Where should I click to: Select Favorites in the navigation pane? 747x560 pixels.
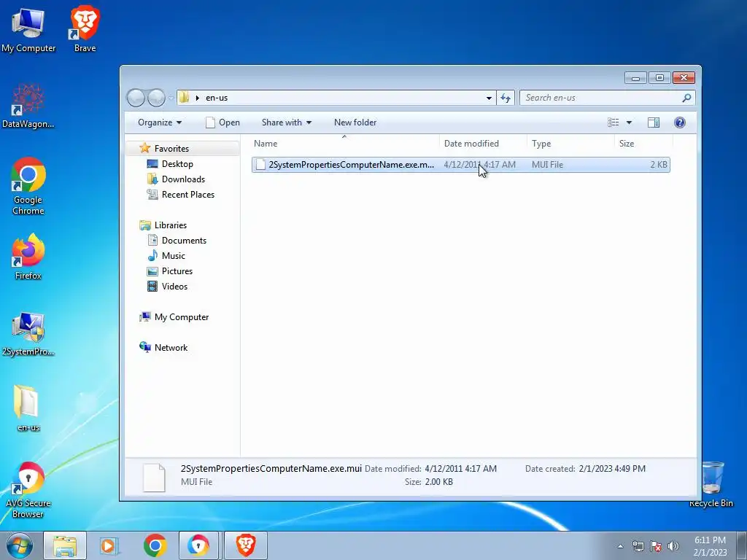click(x=171, y=149)
